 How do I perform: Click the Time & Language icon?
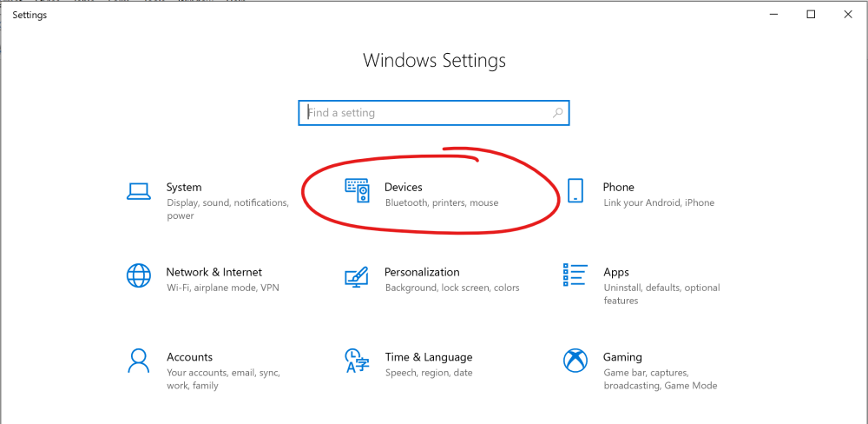(x=357, y=361)
